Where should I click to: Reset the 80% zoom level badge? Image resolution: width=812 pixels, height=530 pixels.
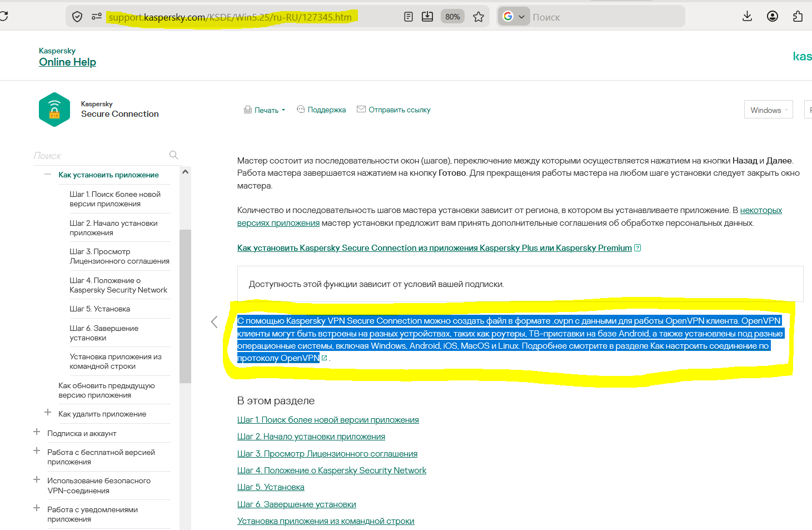click(452, 17)
